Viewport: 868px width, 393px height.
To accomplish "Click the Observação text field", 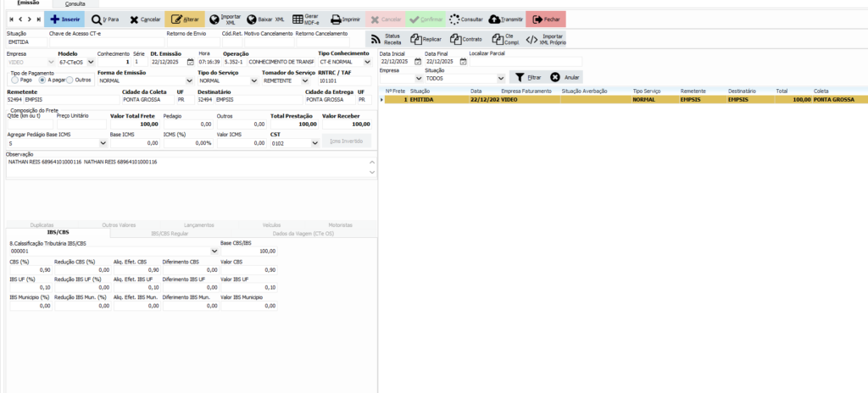I will point(186,168).
